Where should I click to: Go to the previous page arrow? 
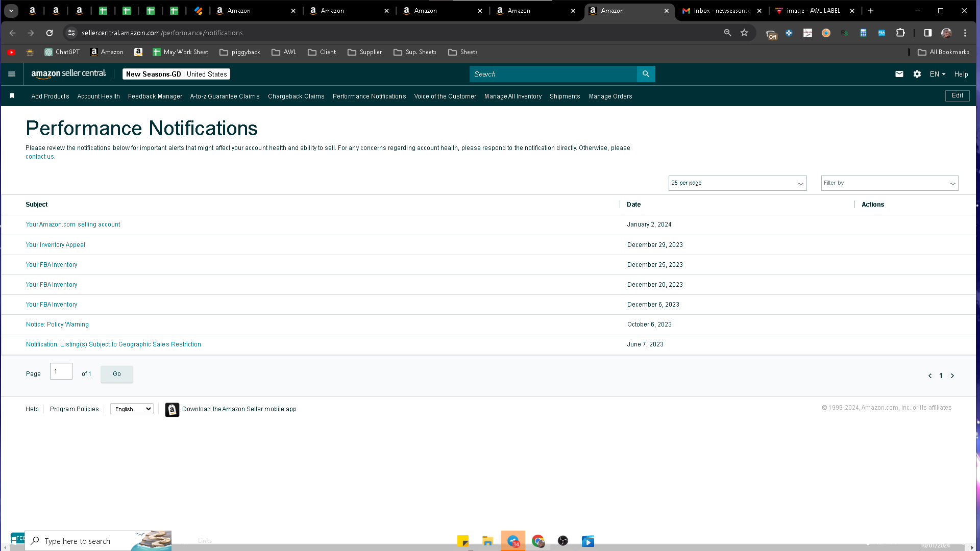(930, 376)
